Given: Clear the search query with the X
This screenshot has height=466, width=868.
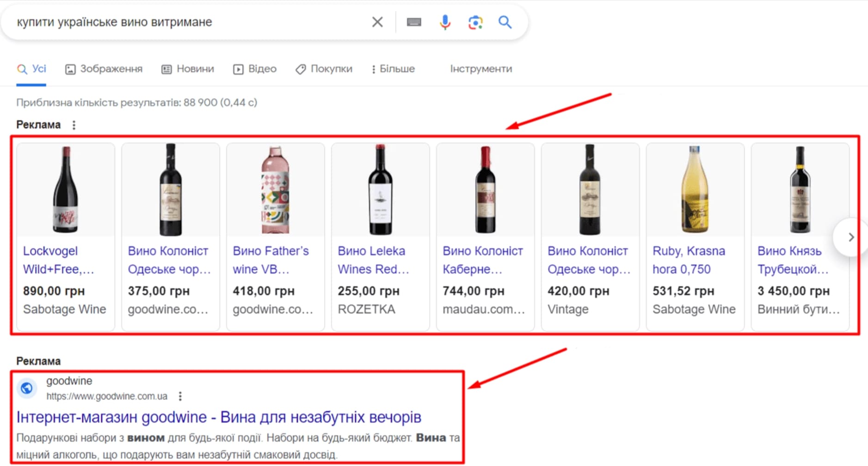Looking at the screenshot, I should tap(377, 22).
